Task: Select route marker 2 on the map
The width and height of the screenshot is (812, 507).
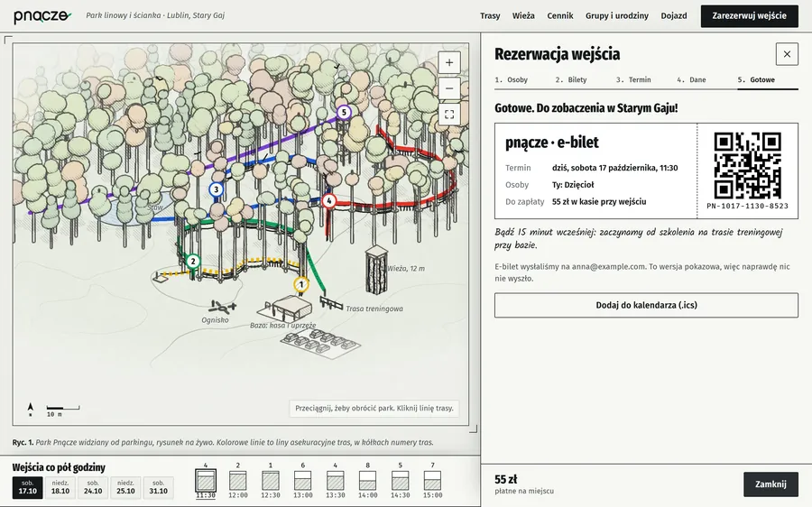Action: pos(193,261)
